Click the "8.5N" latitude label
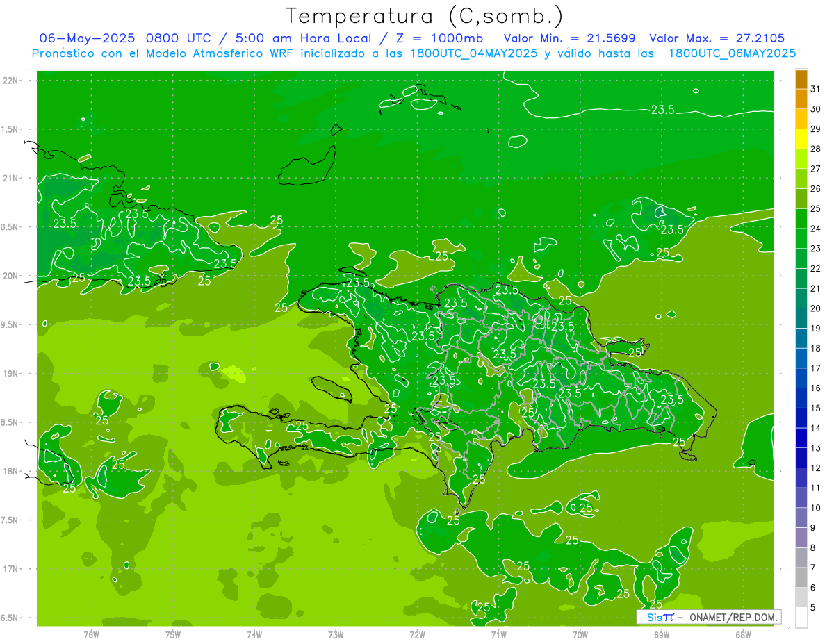The image size is (834, 644). click(x=10, y=422)
